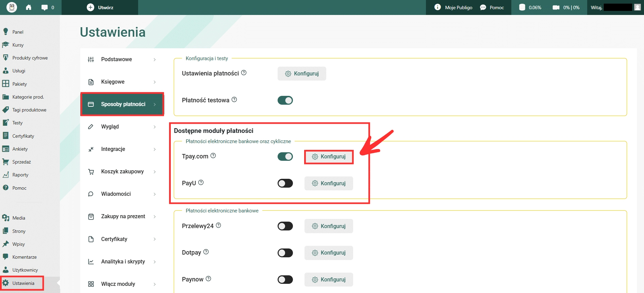
Task: Open the user avatar in top bar
Action: tap(638, 7)
